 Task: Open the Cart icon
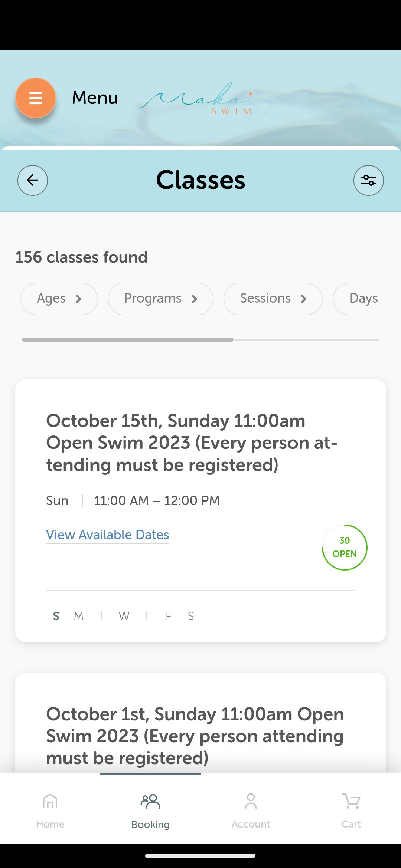[x=351, y=802]
